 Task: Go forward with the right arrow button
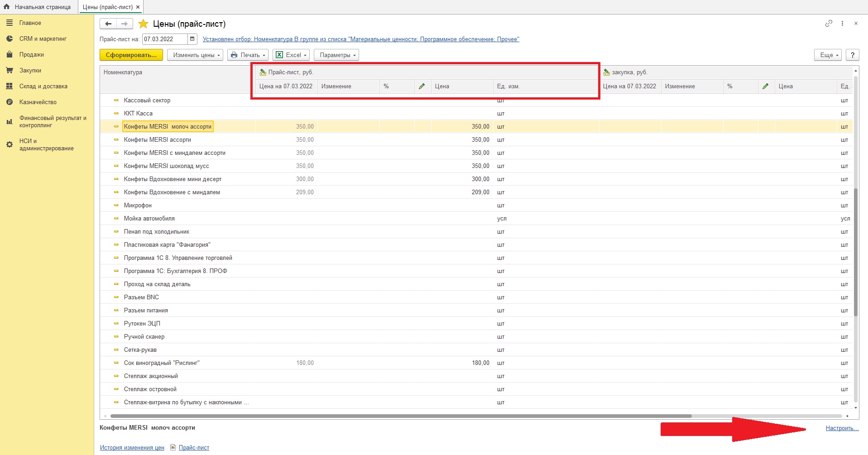[x=125, y=24]
